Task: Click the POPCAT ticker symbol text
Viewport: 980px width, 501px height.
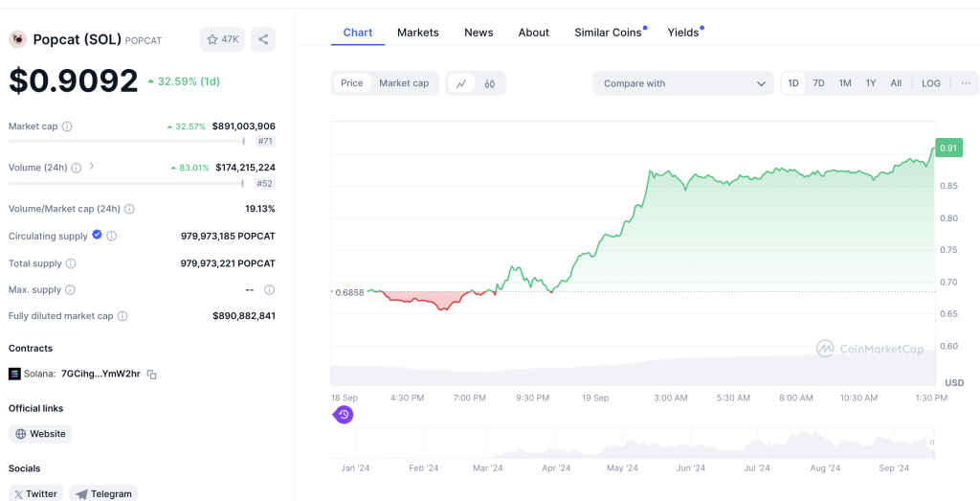Action: [x=144, y=40]
